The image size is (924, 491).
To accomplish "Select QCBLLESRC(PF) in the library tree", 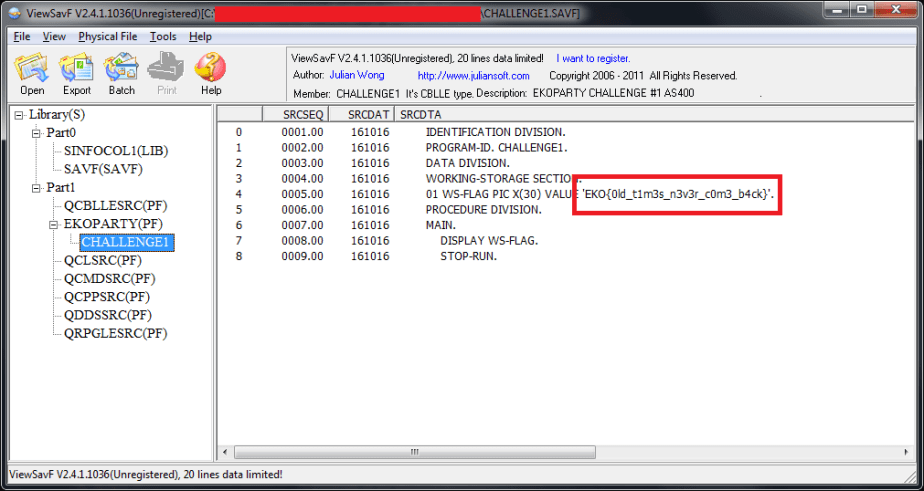I will [112, 206].
